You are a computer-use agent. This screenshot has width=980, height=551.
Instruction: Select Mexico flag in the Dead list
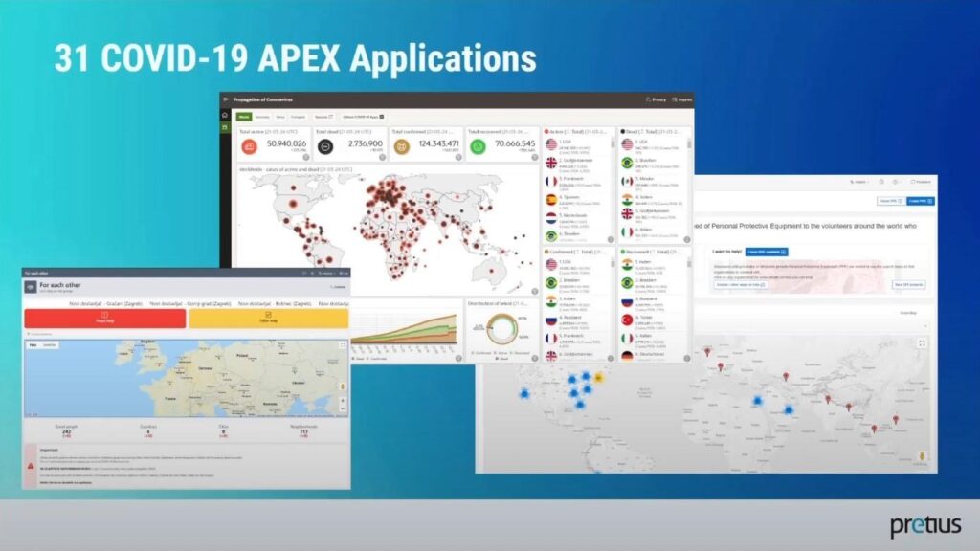point(627,181)
